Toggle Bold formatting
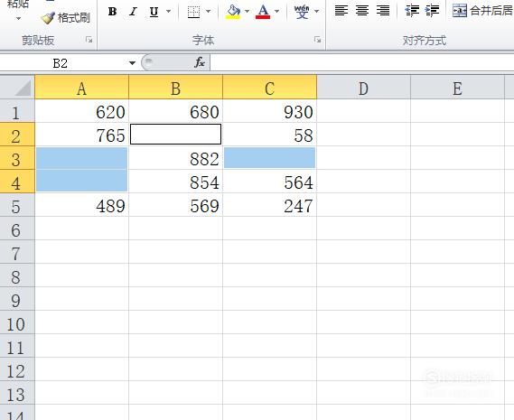Viewport: 514px width, 420px height. [x=112, y=12]
